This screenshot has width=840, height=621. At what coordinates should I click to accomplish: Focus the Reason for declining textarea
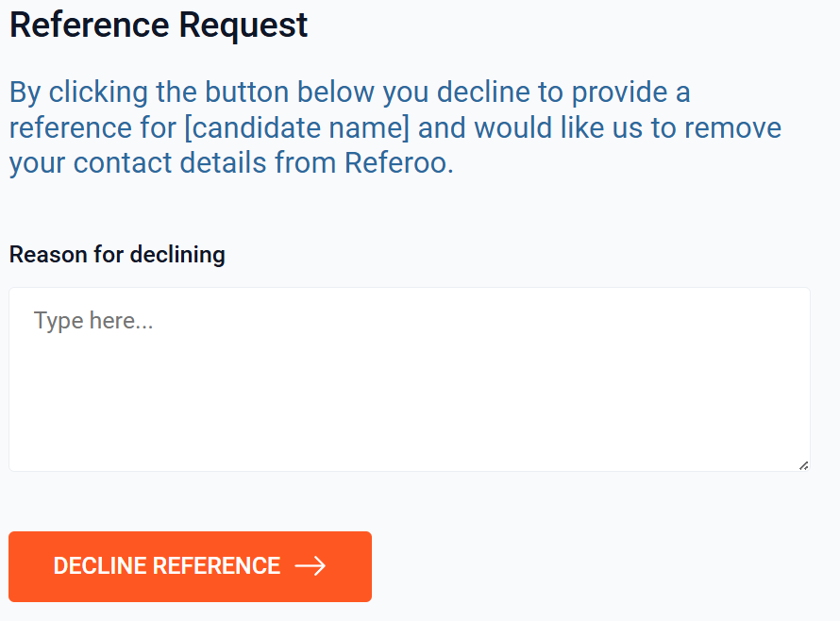pyautogui.click(x=410, y=379)
